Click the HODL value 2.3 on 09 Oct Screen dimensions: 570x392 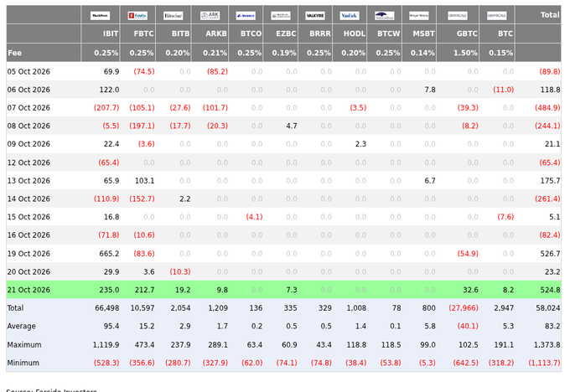point(360,144)
